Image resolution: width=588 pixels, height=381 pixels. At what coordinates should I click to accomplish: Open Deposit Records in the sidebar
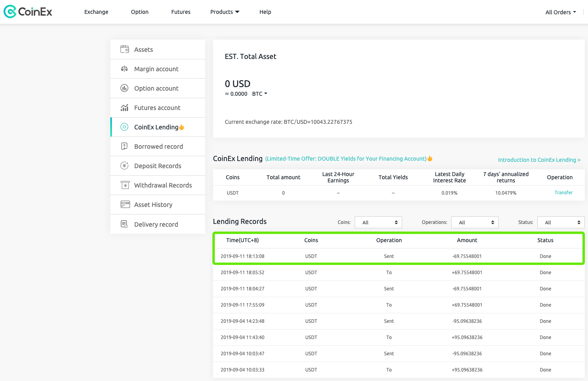158,166
